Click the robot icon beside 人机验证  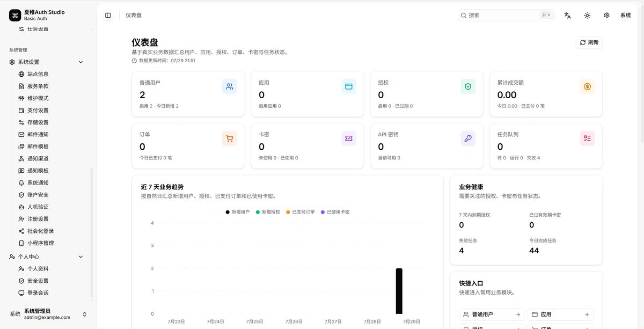pyautogui.click(x=21, y=207)
